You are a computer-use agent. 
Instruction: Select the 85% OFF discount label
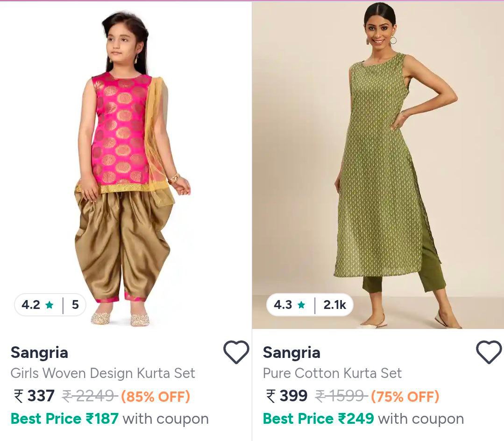click(156, 397)
